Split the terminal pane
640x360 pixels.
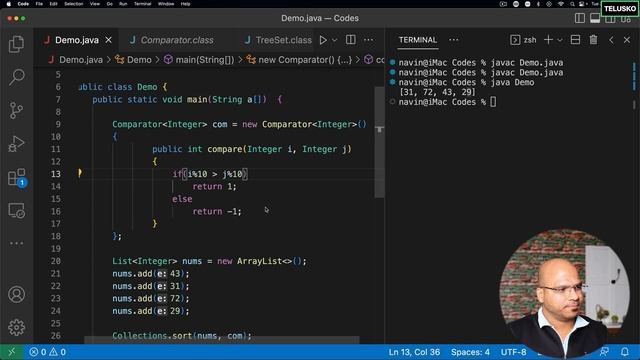pos(576,40)
